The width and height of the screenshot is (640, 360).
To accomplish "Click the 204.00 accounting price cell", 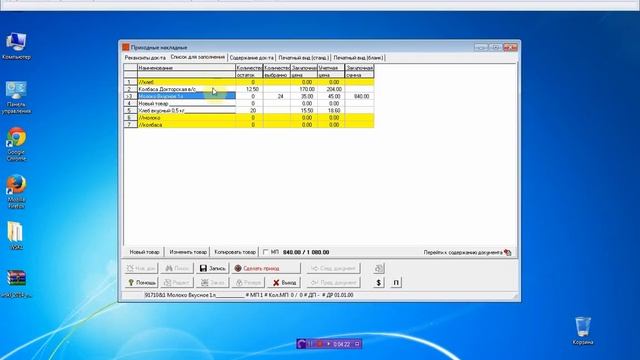I will click(331, 89).
